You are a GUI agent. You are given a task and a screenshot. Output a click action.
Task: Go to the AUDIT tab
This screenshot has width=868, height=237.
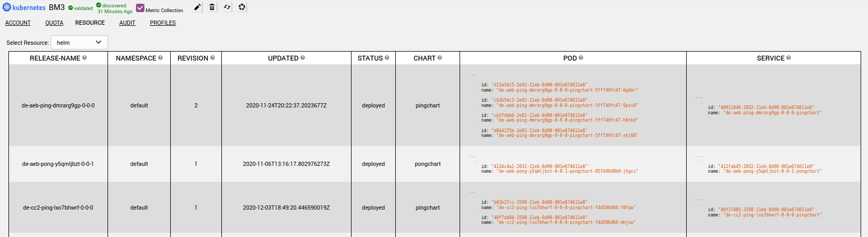[x=127, y=23]
